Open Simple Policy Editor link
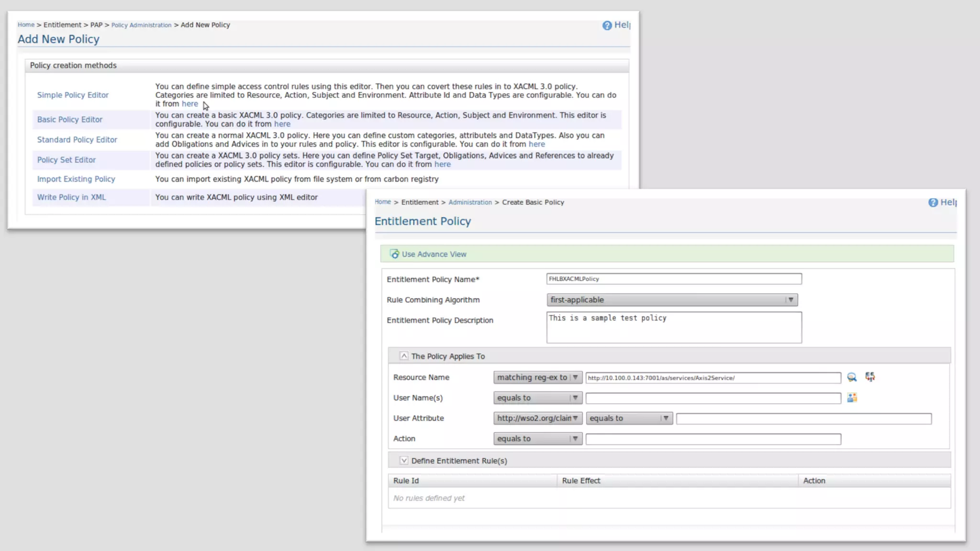This screenshot has height=551, width=980. tap(73, 95)
